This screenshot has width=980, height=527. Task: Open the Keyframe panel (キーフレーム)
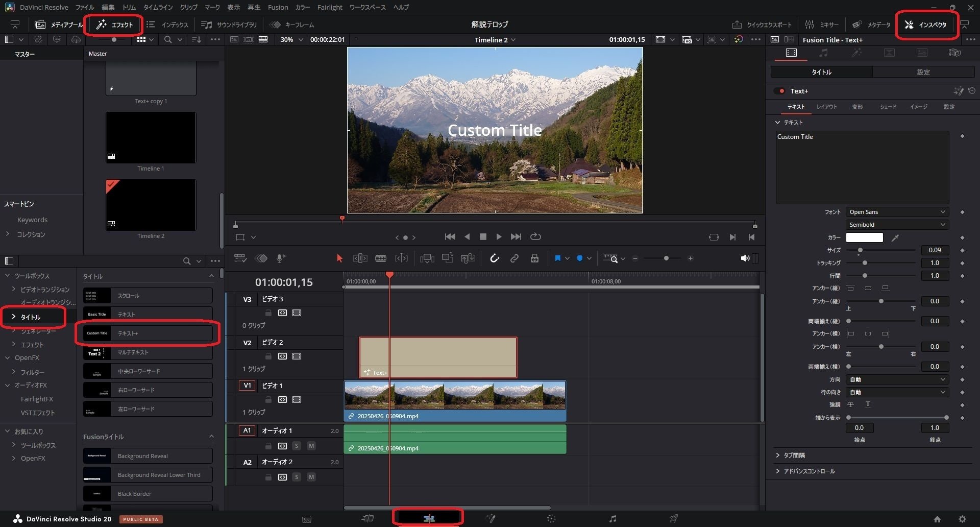(x=292, y=25)
